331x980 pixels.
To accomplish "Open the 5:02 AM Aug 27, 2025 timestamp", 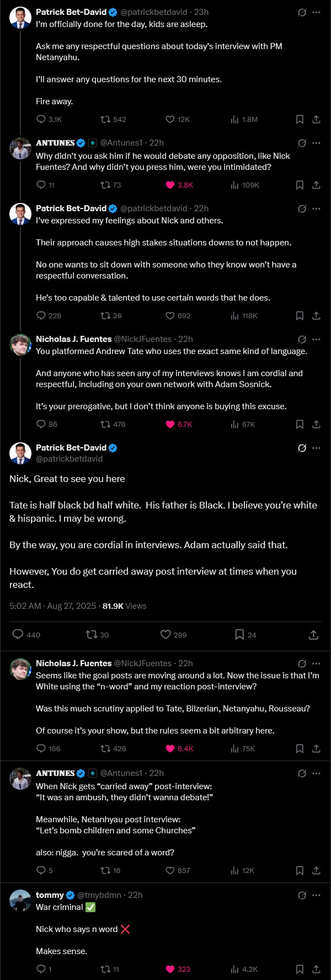I will tap(53, 606).
